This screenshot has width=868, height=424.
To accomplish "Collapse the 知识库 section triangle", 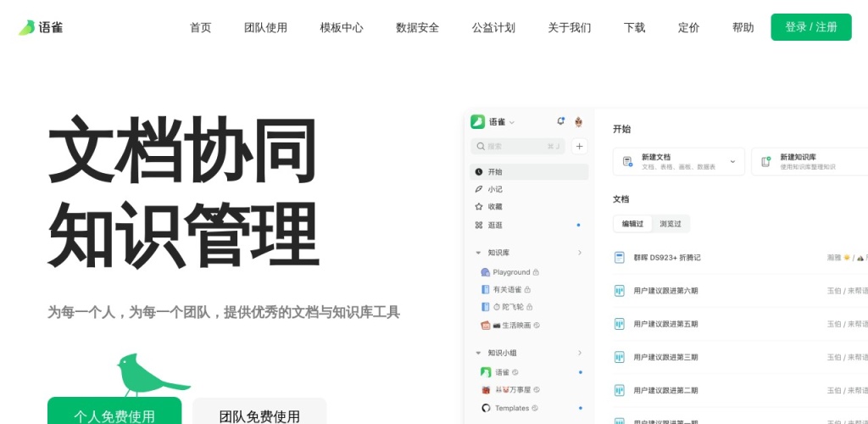I will click(478, 253).
